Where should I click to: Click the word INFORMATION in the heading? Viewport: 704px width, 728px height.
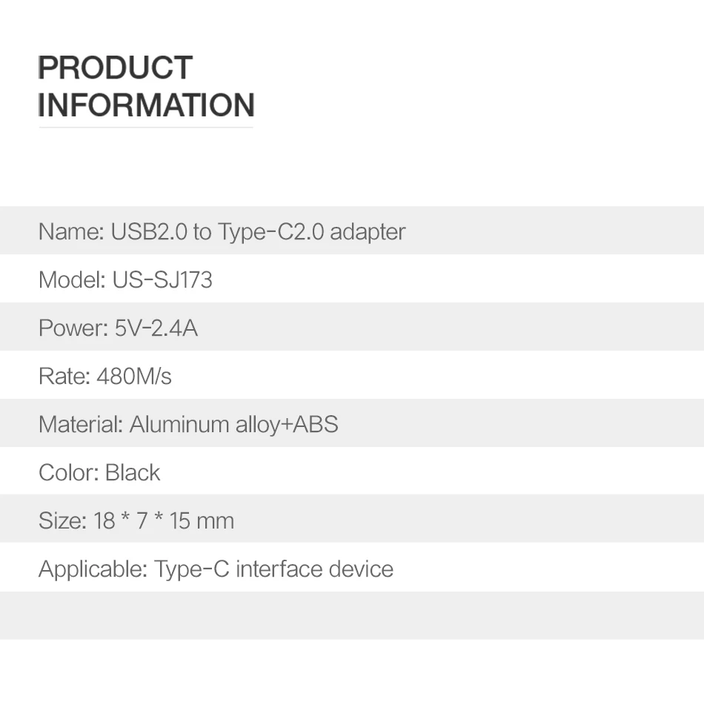[146, 105]
